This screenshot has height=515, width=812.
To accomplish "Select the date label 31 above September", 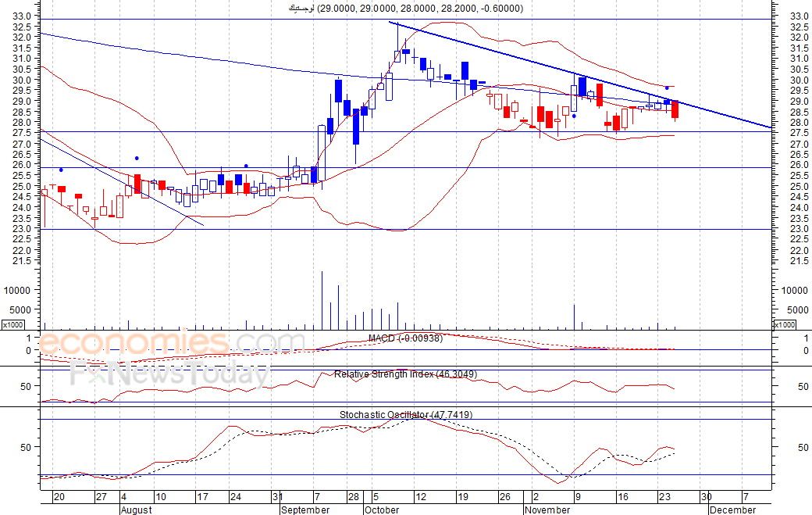I will tap(277, 497).
